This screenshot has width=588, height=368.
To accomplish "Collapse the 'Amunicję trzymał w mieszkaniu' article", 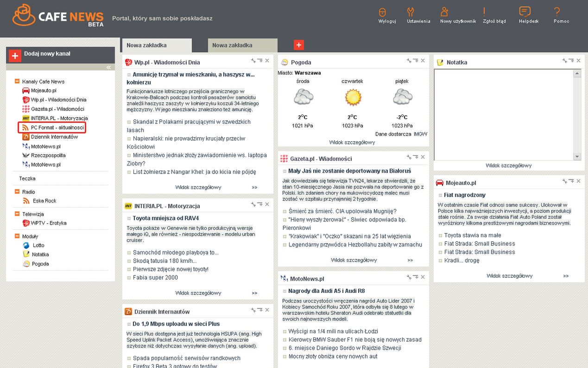I will pyautogui.click(x=129, y=75).
